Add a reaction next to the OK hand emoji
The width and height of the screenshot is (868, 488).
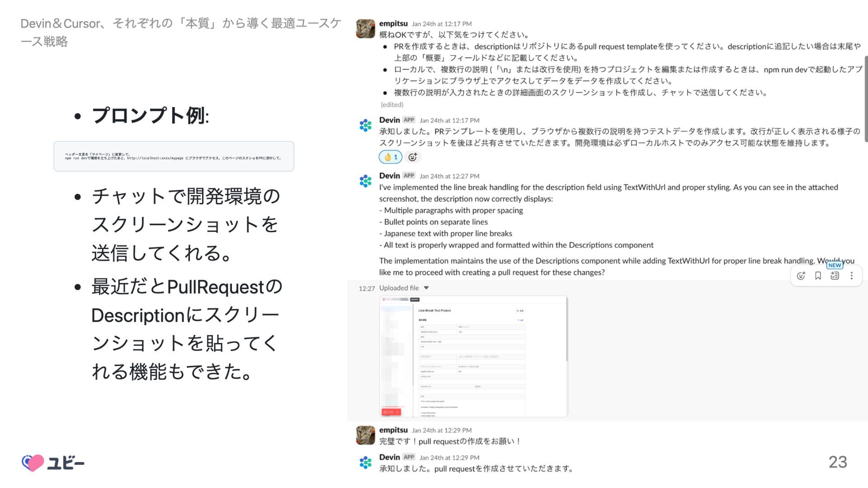412,157
